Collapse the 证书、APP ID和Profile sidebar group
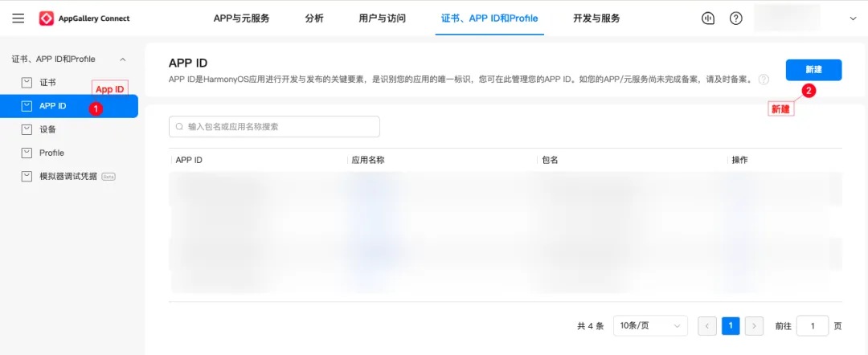 coord(123,59)
